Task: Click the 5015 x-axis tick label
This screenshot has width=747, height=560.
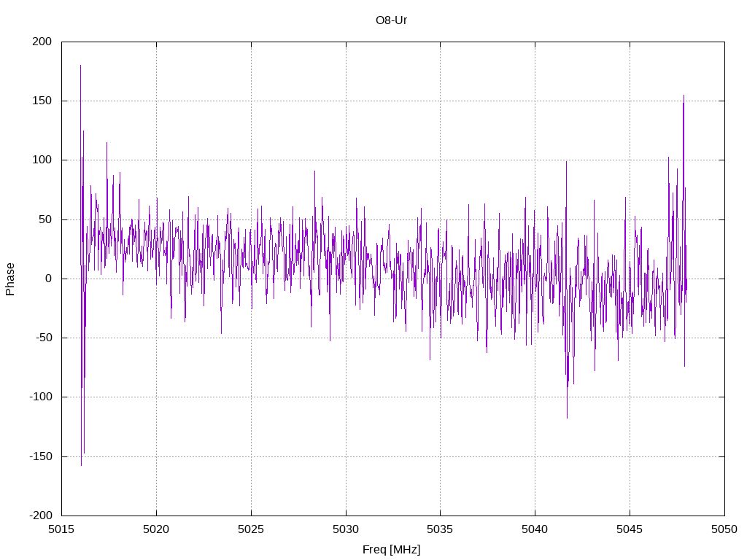Action: coord(61,529)
